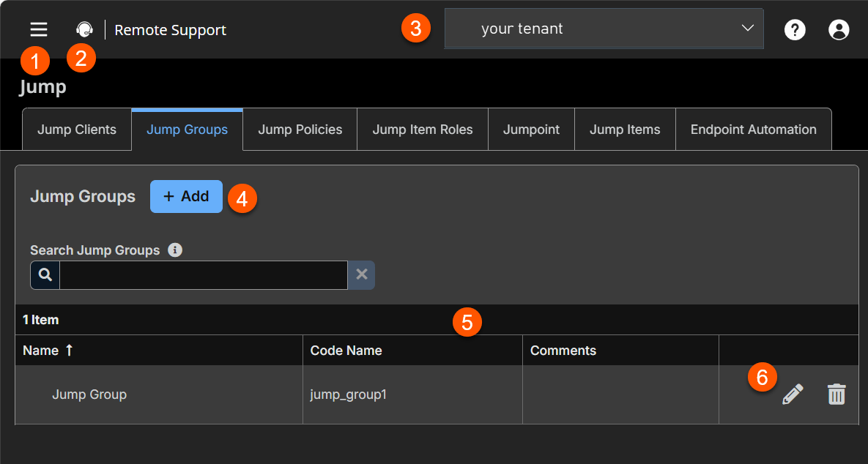Image resolution: width=868 pixels, height=464 pixels.
Task: Click the Remote Support headset logo
Action: (84, 29)
